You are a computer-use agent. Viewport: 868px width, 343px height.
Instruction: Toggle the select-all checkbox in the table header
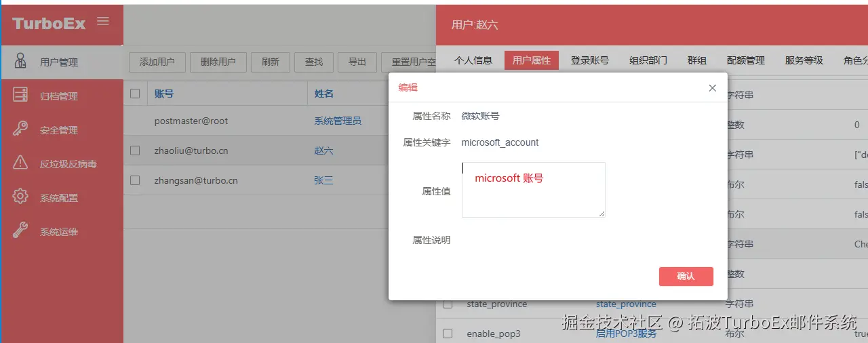click(135, 94)
